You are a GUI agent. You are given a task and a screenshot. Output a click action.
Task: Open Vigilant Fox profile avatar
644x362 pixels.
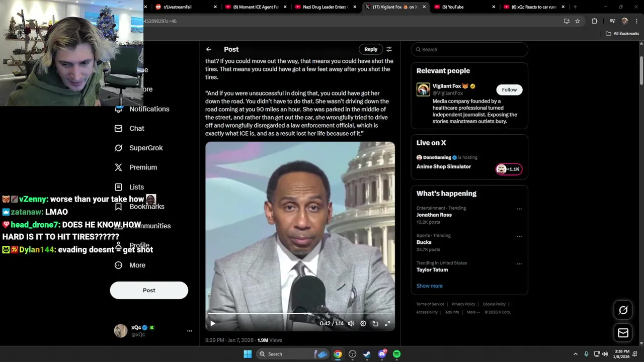click(423, 89)
